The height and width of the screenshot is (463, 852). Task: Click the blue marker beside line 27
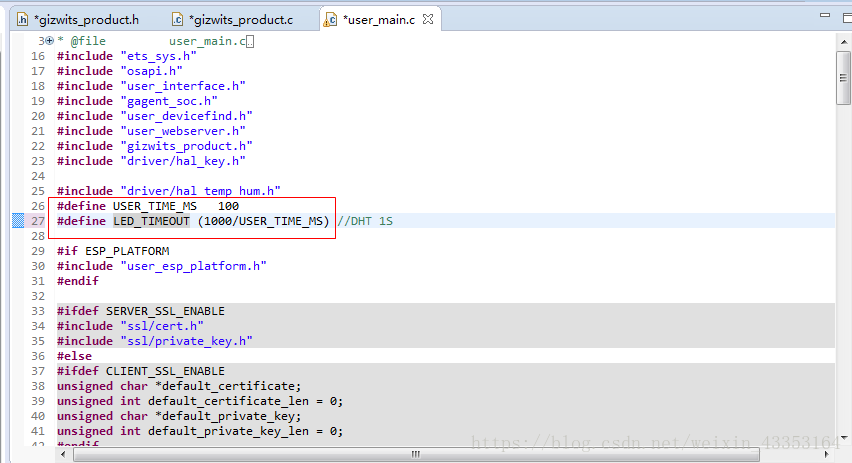(x=18, y=221)
